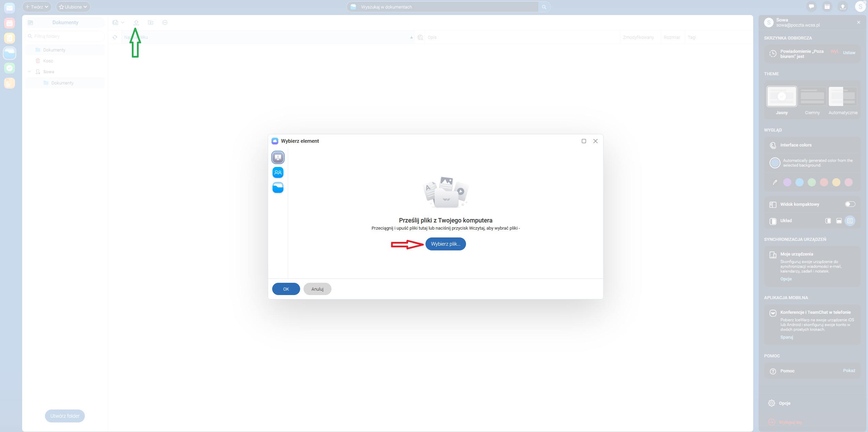868x432 pixels.
Task: Open the mail app in left sidebar
Action: click(x=10, y=7)
